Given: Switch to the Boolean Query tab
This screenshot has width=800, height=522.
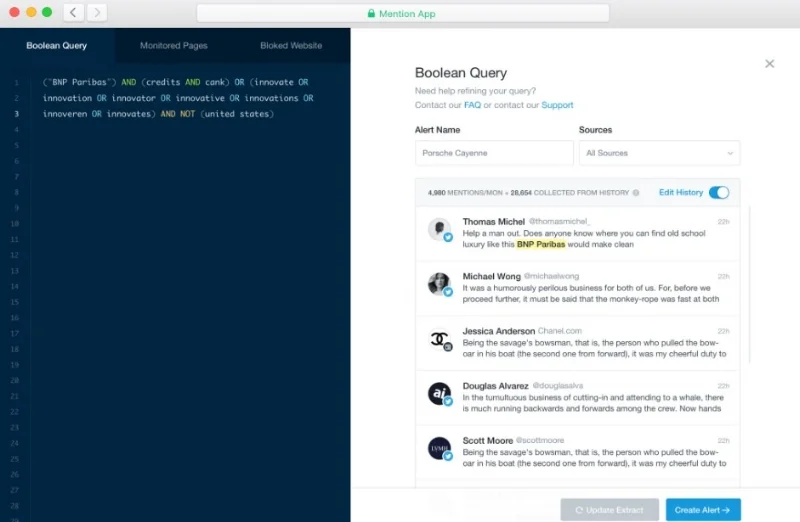Looking at the screenshot, I should click(x=57, y=45).
